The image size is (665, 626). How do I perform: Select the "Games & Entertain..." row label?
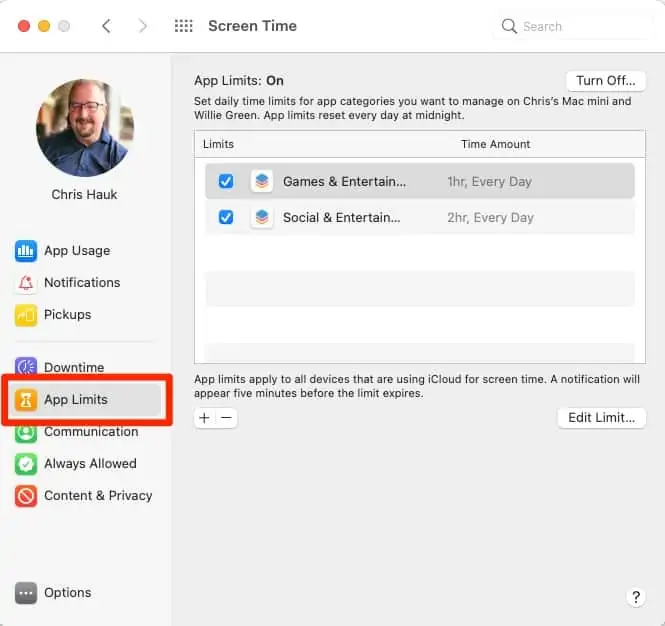tap(344, 182)
